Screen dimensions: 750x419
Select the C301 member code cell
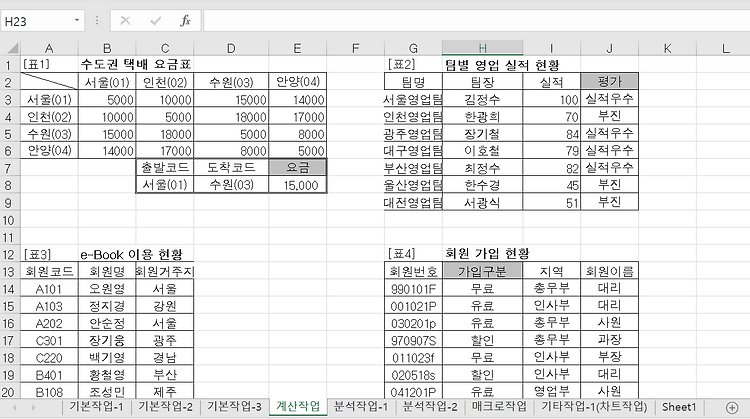tap(49, 341)
